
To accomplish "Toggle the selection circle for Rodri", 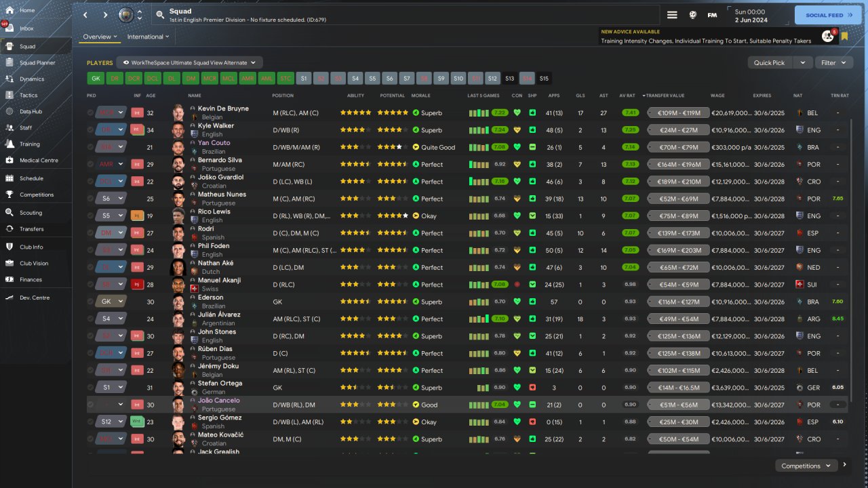I will click(x=90, y=233).
